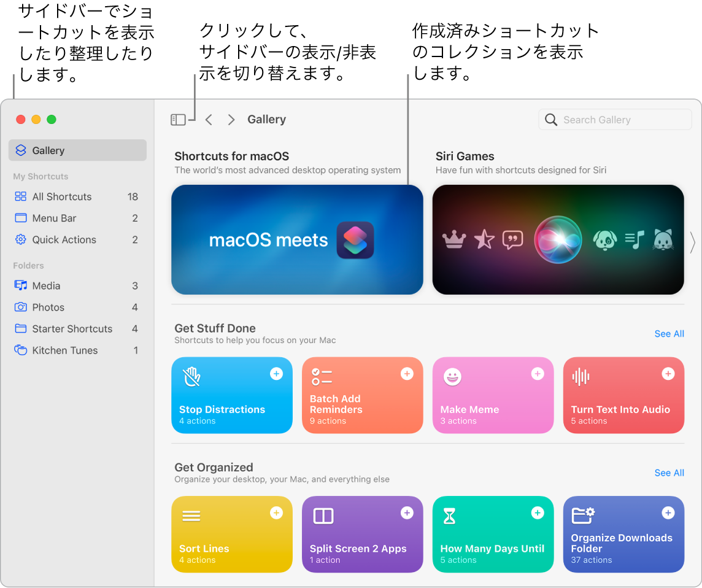Add the Sort Lines shortcut
This screenshot has width=702, height=588.
click(x=276, y=513)
